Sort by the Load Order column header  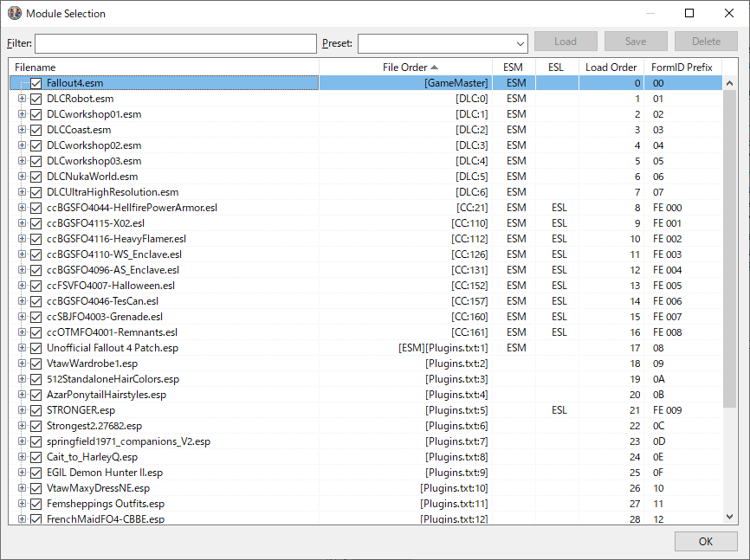click(611, 68)
